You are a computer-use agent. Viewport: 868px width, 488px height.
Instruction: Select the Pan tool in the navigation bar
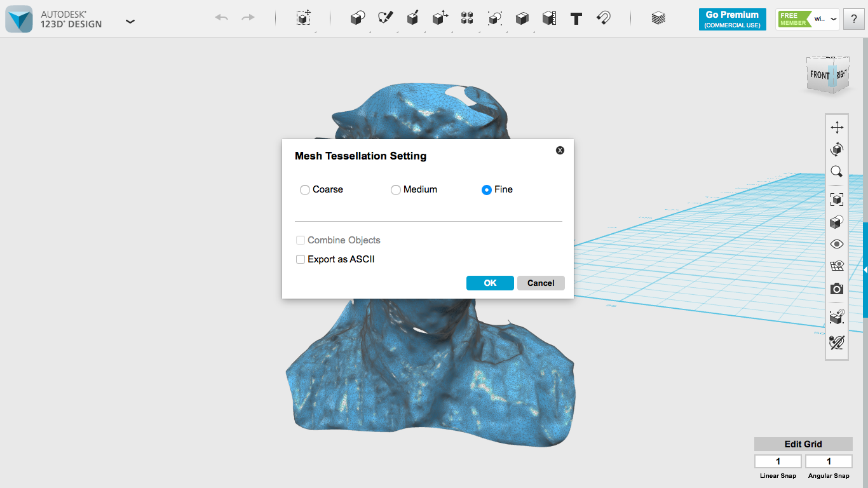[837, 127]
